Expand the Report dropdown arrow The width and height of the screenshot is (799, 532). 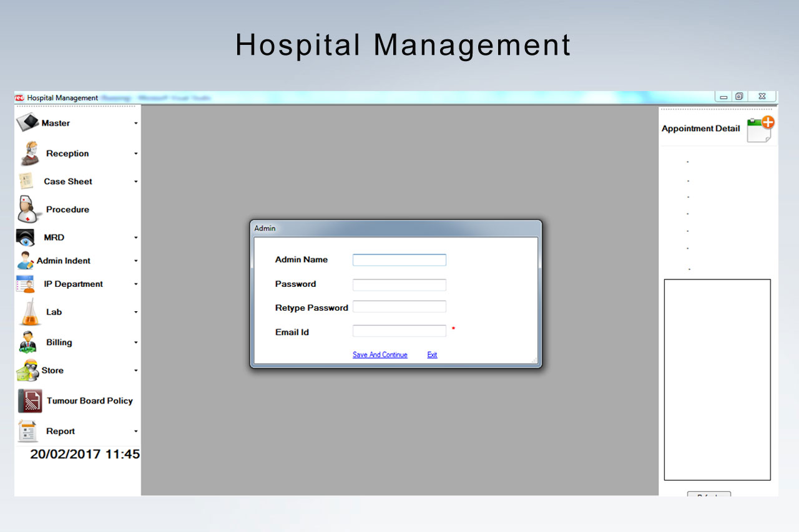(135, 432)
